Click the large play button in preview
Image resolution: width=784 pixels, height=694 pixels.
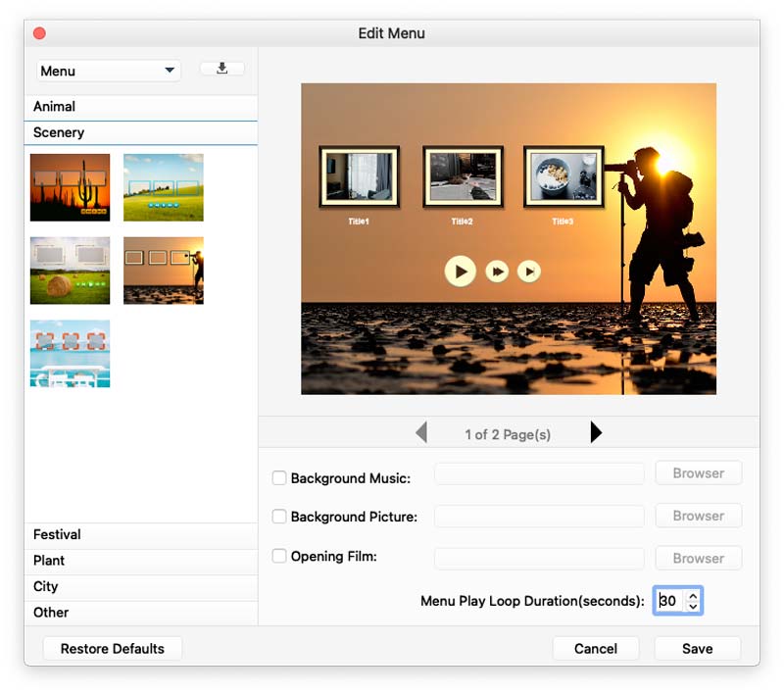pos(460,272)
